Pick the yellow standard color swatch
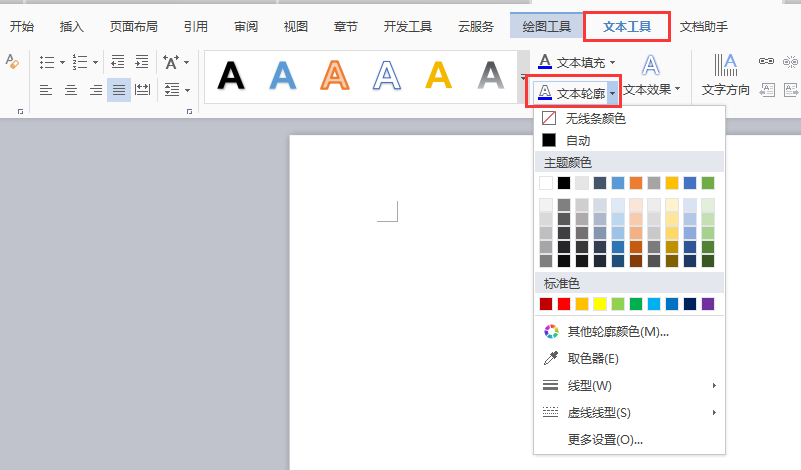801x470 pixels. (600, 304)
